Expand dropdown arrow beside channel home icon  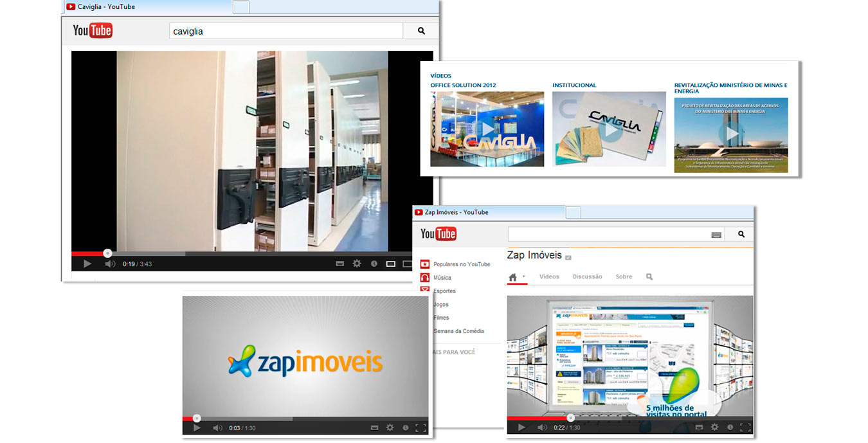(524, 276)
